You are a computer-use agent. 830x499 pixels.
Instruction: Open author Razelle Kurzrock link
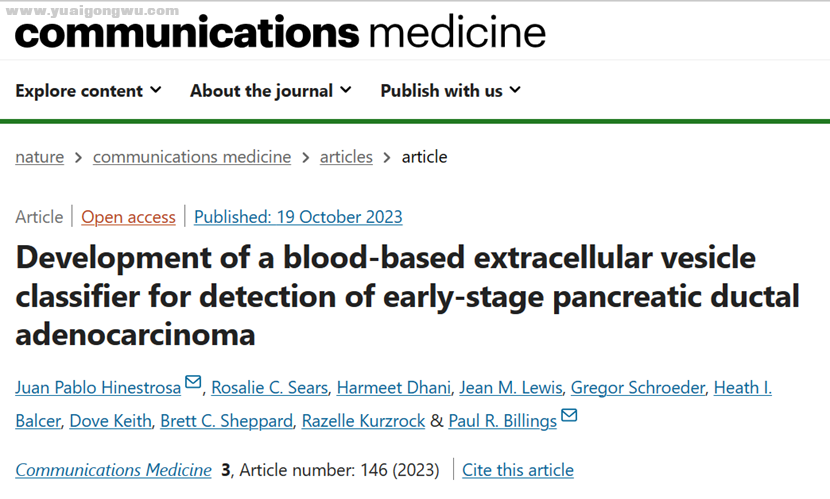[363, 421]
